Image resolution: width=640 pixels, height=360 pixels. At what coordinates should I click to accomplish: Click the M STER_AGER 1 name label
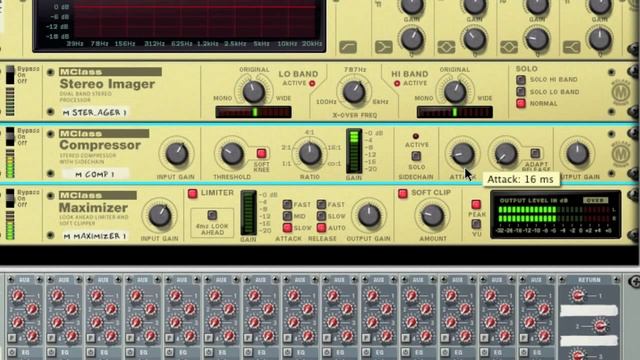point(95,112)
